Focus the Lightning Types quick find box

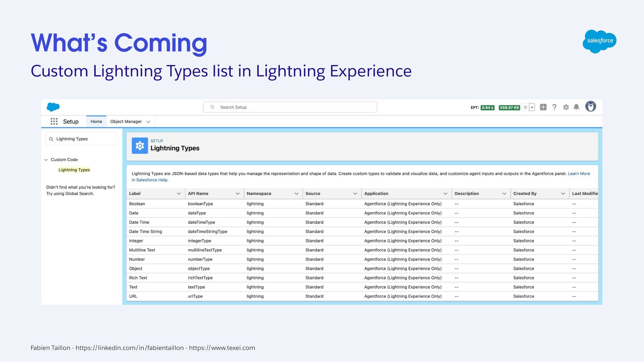[x=81, y=139]
